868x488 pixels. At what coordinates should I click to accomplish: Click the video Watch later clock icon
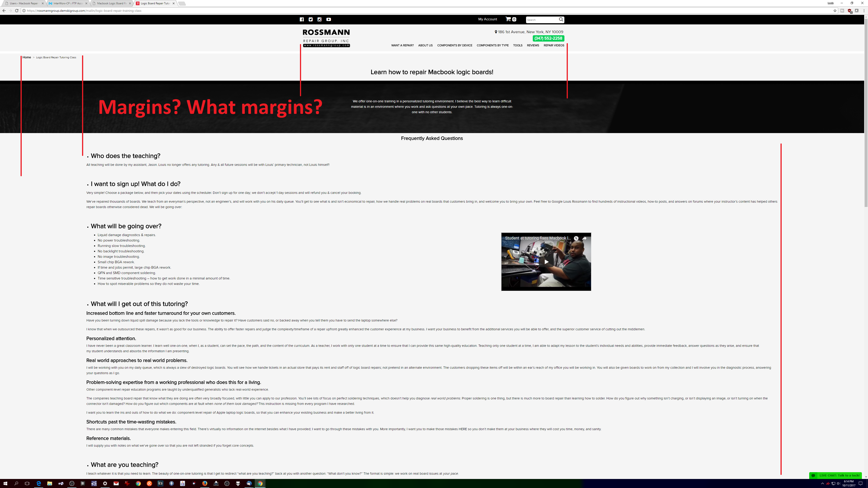[x=576, y=238]
